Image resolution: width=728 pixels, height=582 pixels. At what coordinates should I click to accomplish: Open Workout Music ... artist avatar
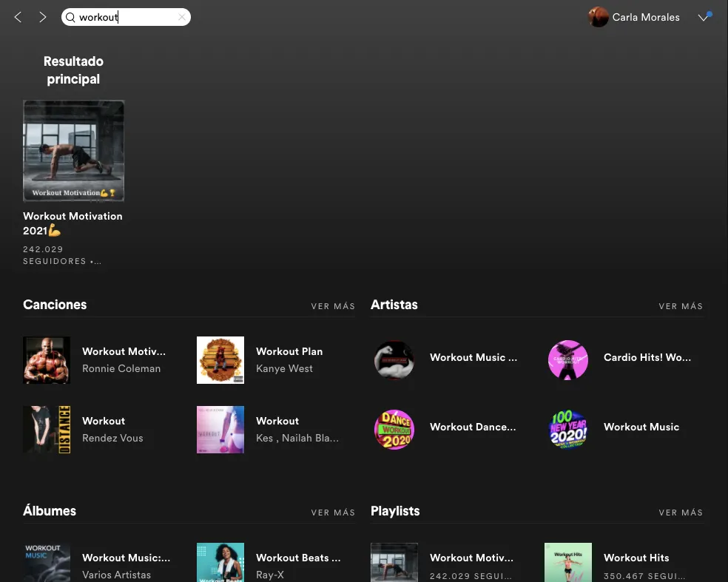click(x=394, y=360)
